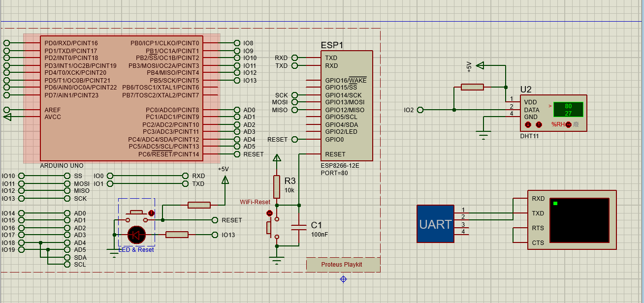Select the SCL terminal in lower left group
The image size is (644, 303).
(67, 264)
